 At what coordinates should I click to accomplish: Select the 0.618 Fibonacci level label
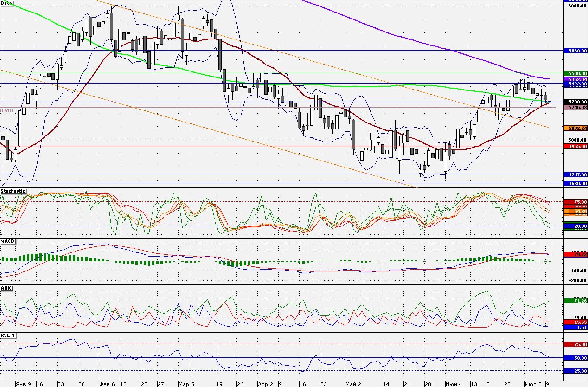point(6,110)
